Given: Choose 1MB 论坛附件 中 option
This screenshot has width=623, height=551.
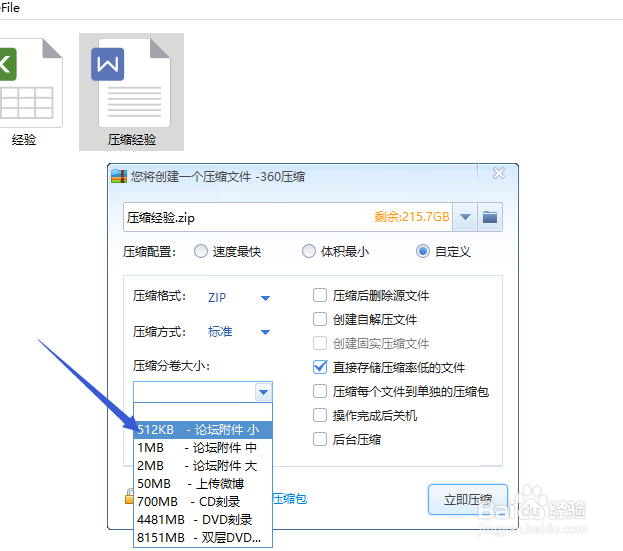Looking at the screenshot, I should pyautogui.click(x=203, y=448).
